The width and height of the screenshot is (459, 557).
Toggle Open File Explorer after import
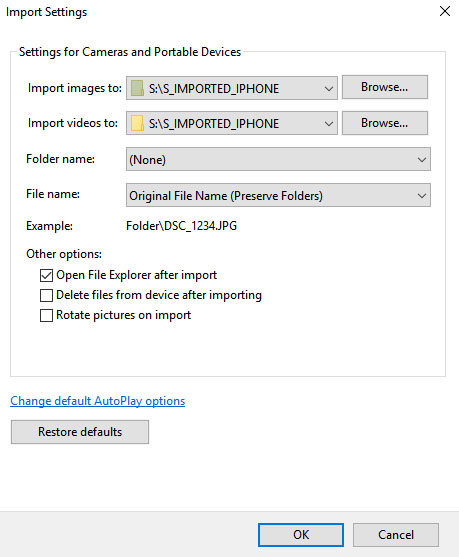pos(46,275)
